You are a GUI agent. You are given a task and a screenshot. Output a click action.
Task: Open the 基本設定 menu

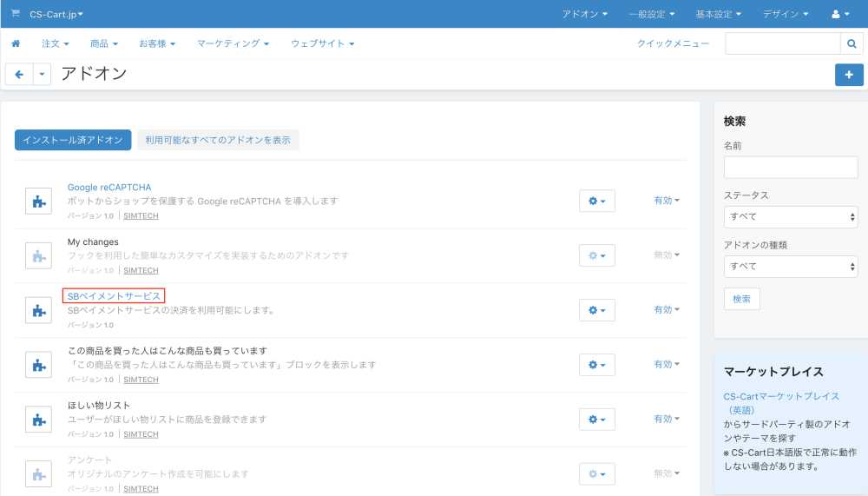719,14
